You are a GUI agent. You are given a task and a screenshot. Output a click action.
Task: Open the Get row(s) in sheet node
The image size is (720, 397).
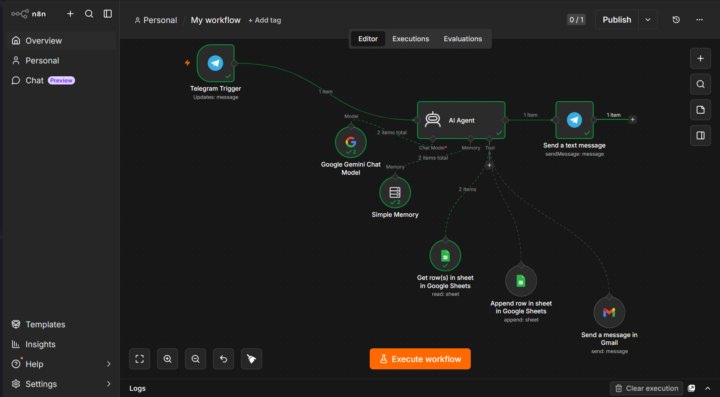click(445, 255)
